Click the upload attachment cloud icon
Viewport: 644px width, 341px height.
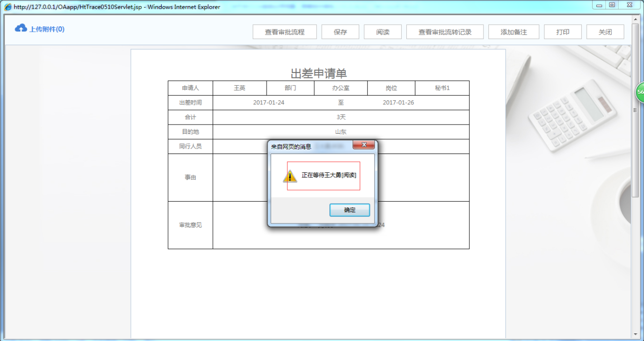(x=20, y=29)
